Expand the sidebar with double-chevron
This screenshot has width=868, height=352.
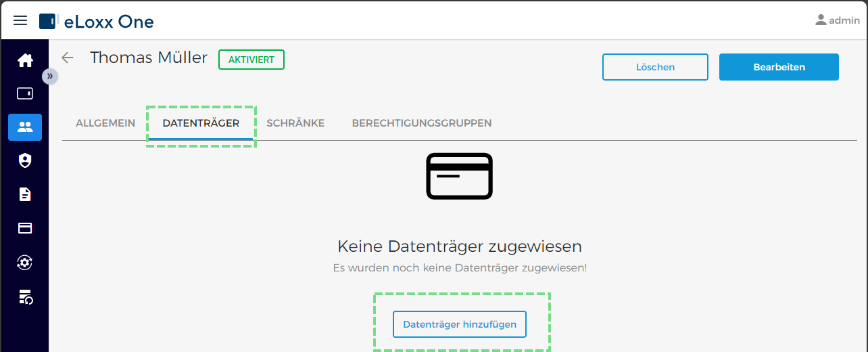tap(50, 76)
